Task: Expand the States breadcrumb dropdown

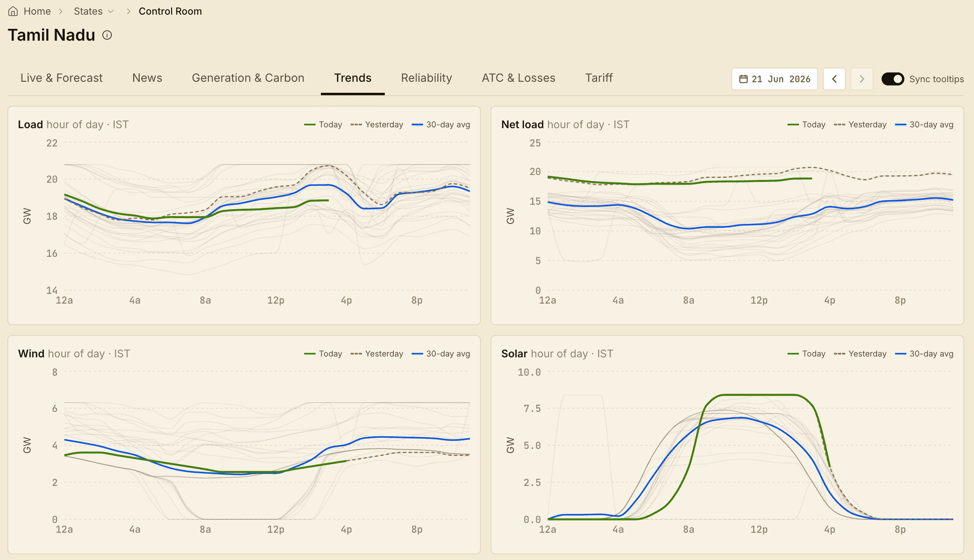Action: 94,11
